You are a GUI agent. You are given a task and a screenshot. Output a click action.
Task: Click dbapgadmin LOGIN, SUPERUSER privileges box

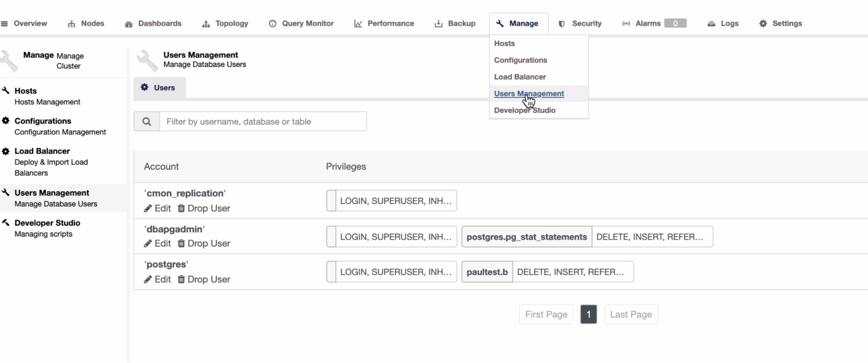click(x=392, y=236)
